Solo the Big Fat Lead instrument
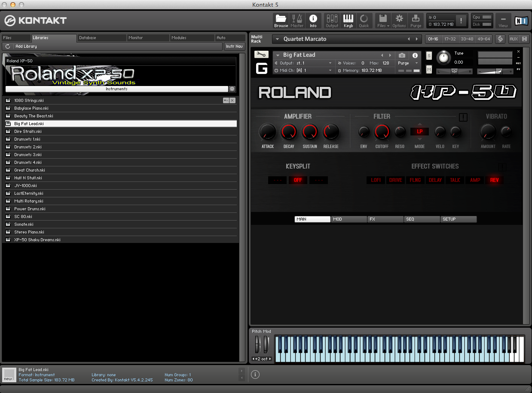The width and height of the screenshot is (532, 393). pos(429,55)
